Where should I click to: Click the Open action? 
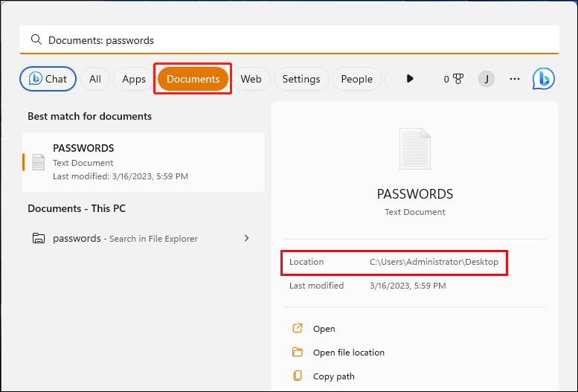pyautogui.click(x=324, y=329)
